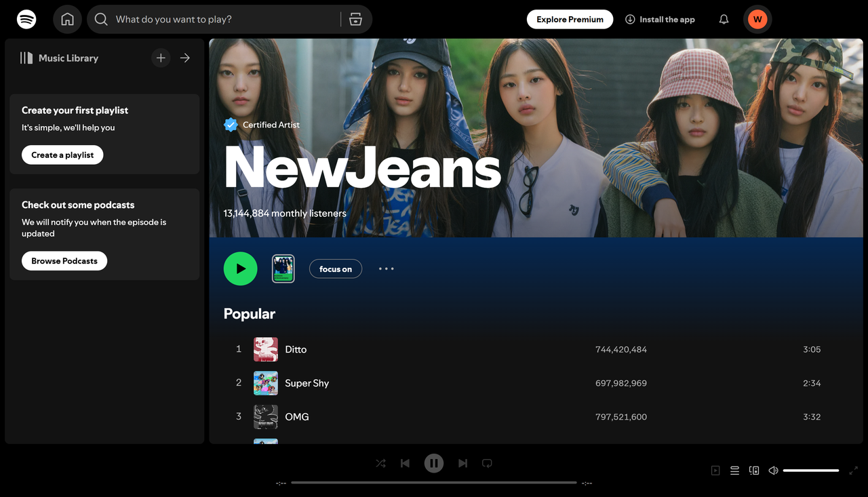Viewport: 868px width, 497px height.
Task: Click the playback progress bar
Action: (434, 483)
